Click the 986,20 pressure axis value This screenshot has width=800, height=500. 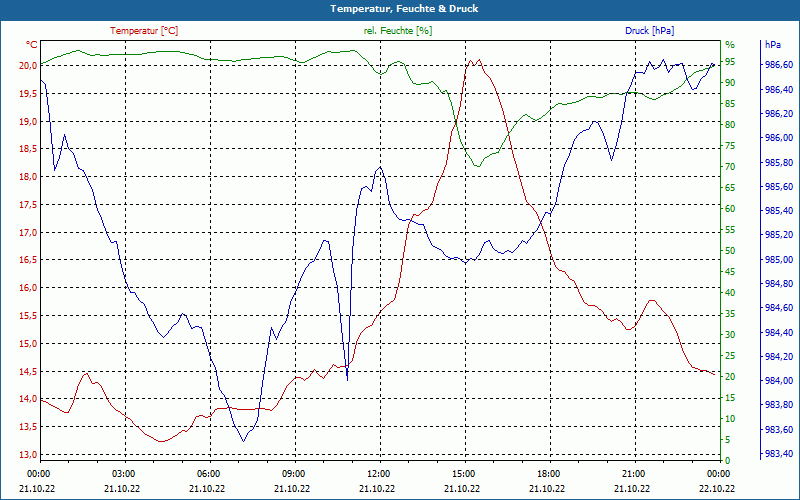point(779,113)
